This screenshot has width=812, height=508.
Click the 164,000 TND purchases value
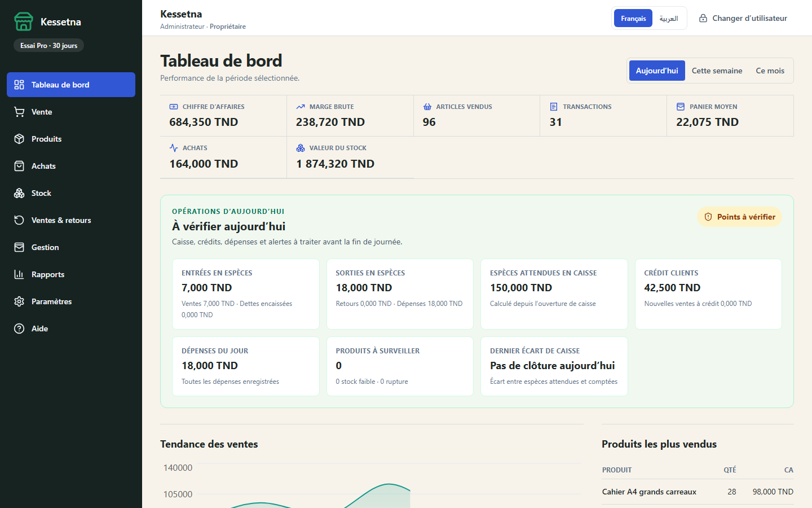point(204,164)
